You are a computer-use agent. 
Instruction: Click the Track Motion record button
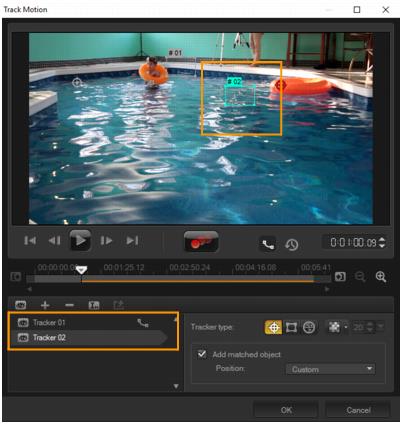[201, 241]
